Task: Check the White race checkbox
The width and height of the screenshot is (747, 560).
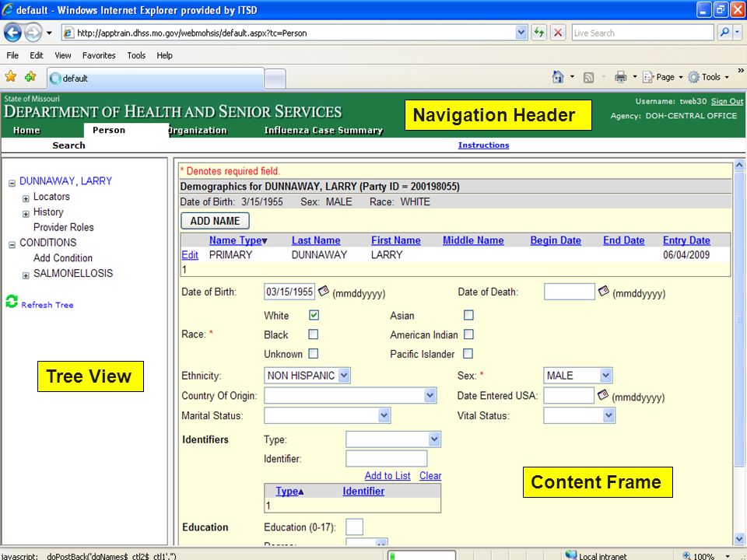Action: click(x=314, y=315)
